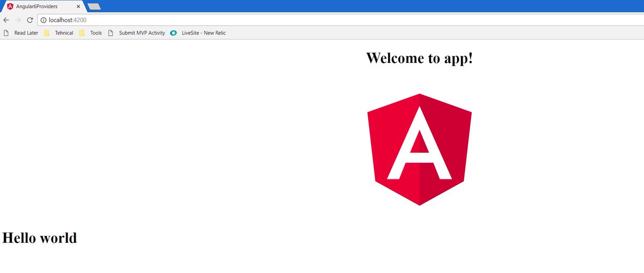This screenshot has height=273, width=644.
Task: Open a new browser tab
Action: [94, 6]
